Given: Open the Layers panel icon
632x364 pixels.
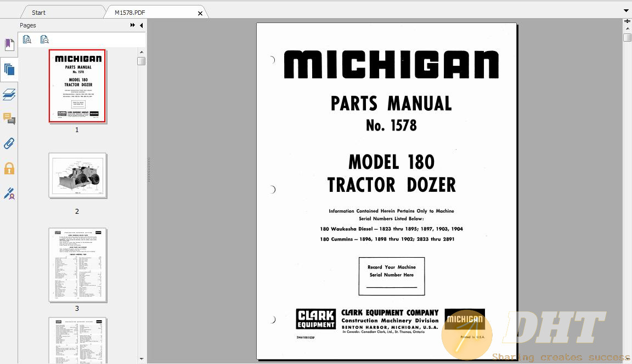Looking at the screenshot, I should 9,95.
